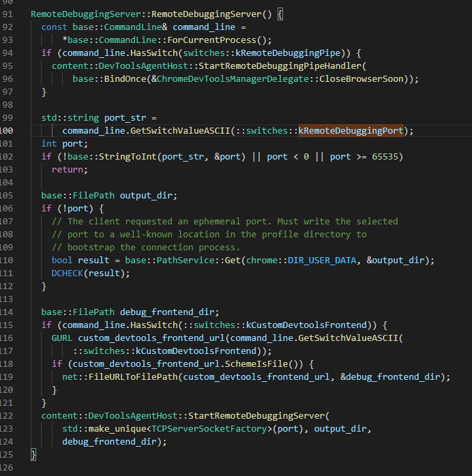This screenshot has height=476, width=472.
Task: Click output_dir declaration on line 105
Action: pos(146,196)
